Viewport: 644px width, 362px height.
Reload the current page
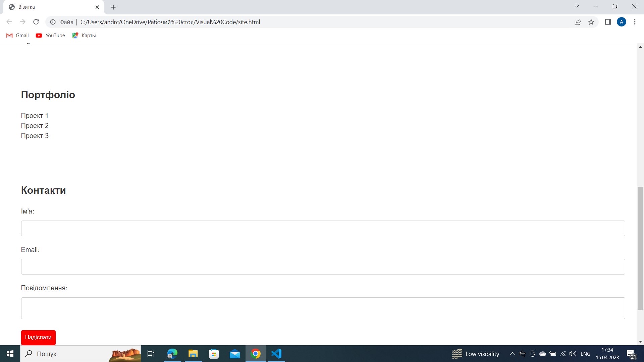tap(36, 22)
